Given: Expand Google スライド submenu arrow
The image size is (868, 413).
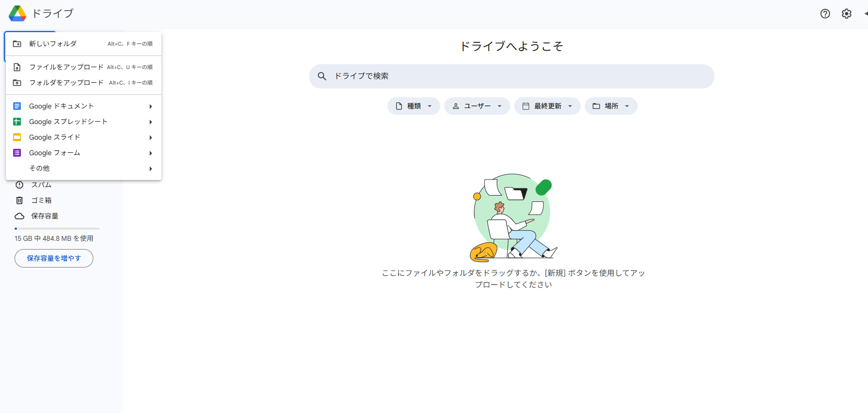Looking at the screenshot, I should 151,138.
